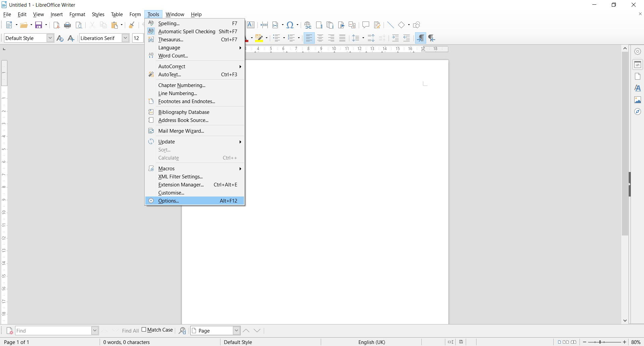Screen dimensions: 644x346
Task: Toggle Left-to-Right paragraph direction
Action: coord(420,38)
